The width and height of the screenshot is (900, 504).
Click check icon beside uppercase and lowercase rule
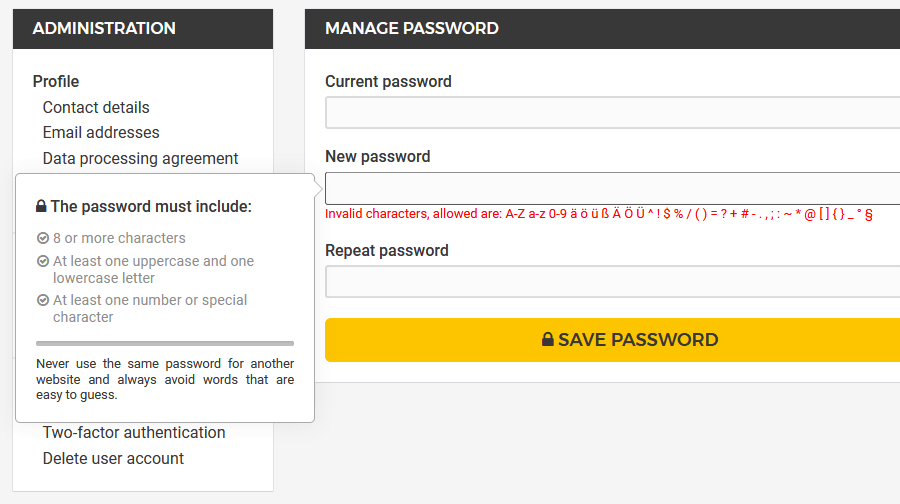pos(43,261)
